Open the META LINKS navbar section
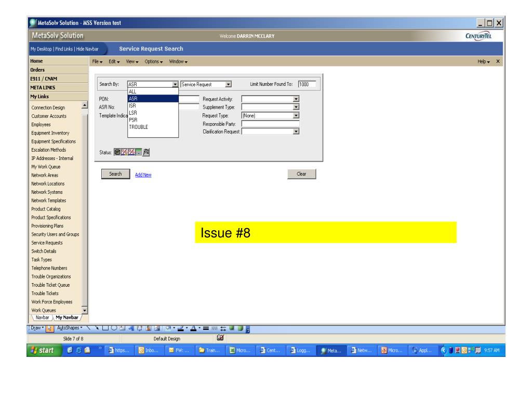The width and height of the screenshot is (532, 399). click(x=58, y=87)
